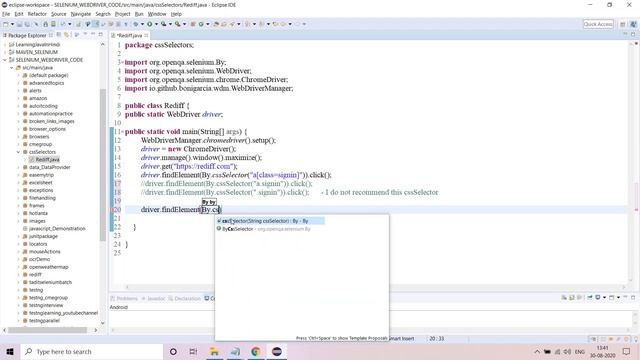Viewport: 640px width, 360px height.
Task: Open the Help menu
Action: (176, 14)
